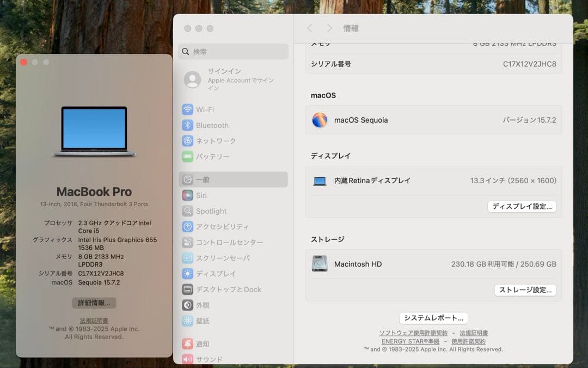This screenshot has width=588, height=368.
Task: Select the ネットワーク globe icon
Action: pos(187,141)
